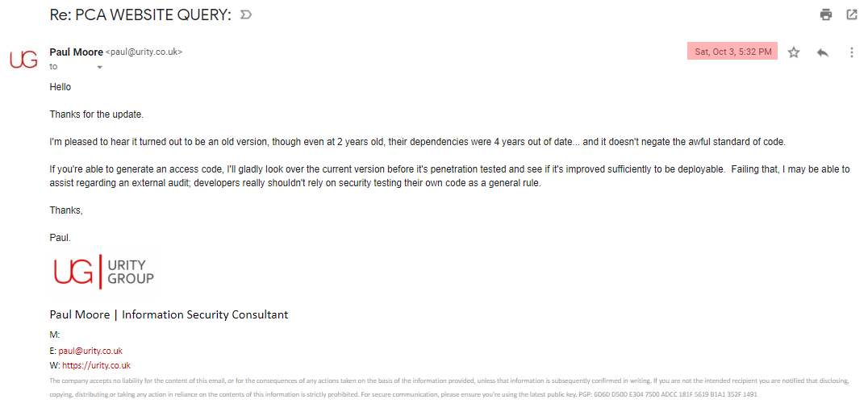
Task: Expand recipient details arrow next to "to"
Action: point(99,68)
